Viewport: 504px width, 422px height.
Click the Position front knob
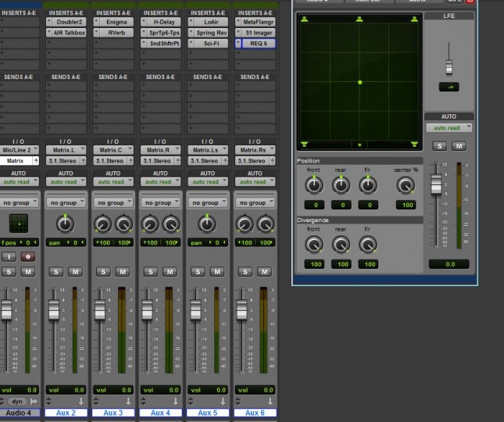(313, 185)
